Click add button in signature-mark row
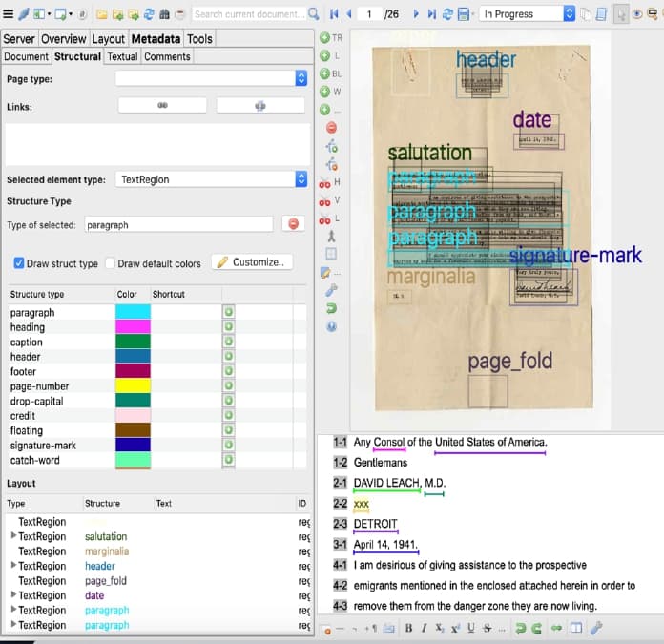 pyautogui.click(x=229, y=445)
